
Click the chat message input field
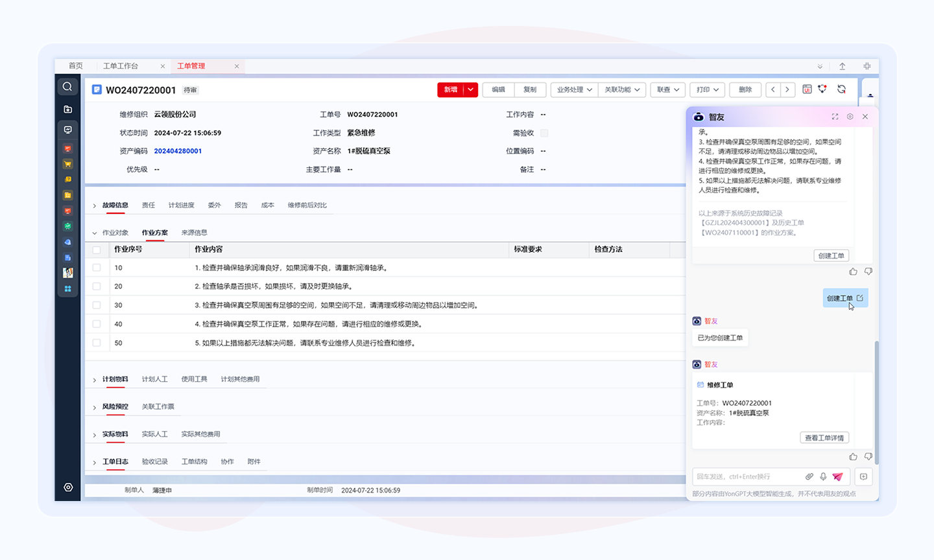tap(746, 476)
